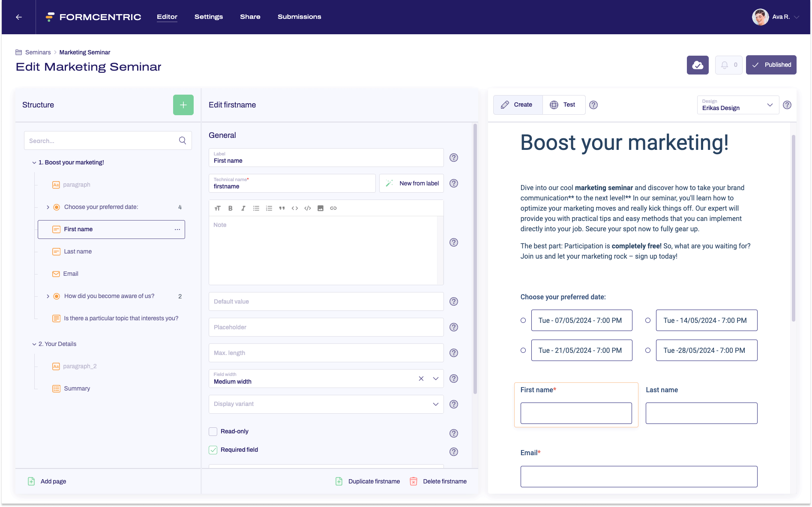Insert a blockquote in the Note editor
The height and width of the screenshot is (507, 812).
click(x=282, y=208)
